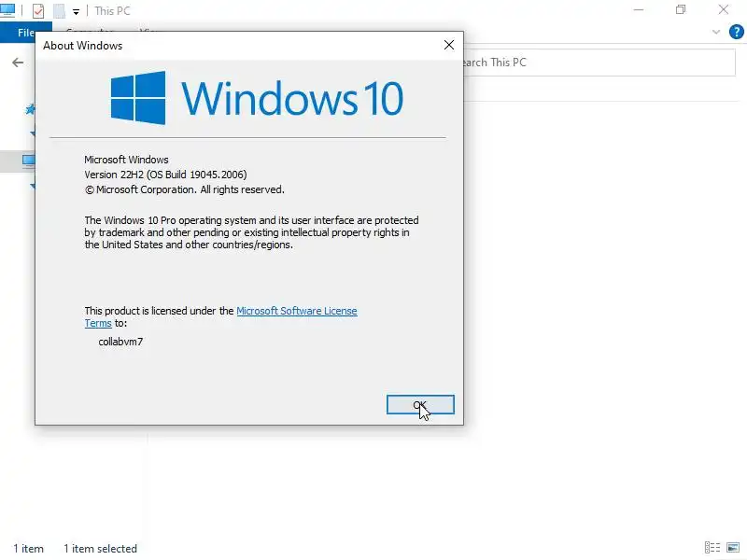This screenshot has width=747, height=560.
Task: Click the Windows 10 logo in the dialog
Action: click(258, 98)
